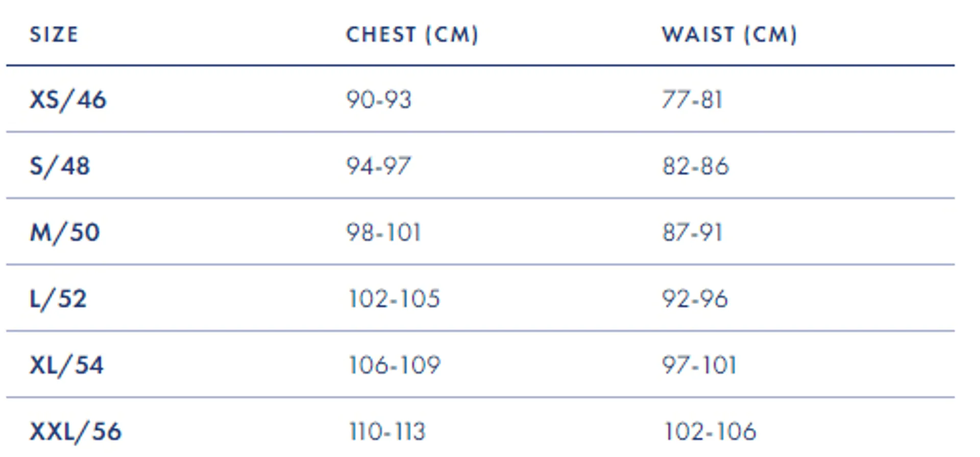The image size is (980, 457).
Task: Click the CHEST (CM) column header
Action: (412, 35)
